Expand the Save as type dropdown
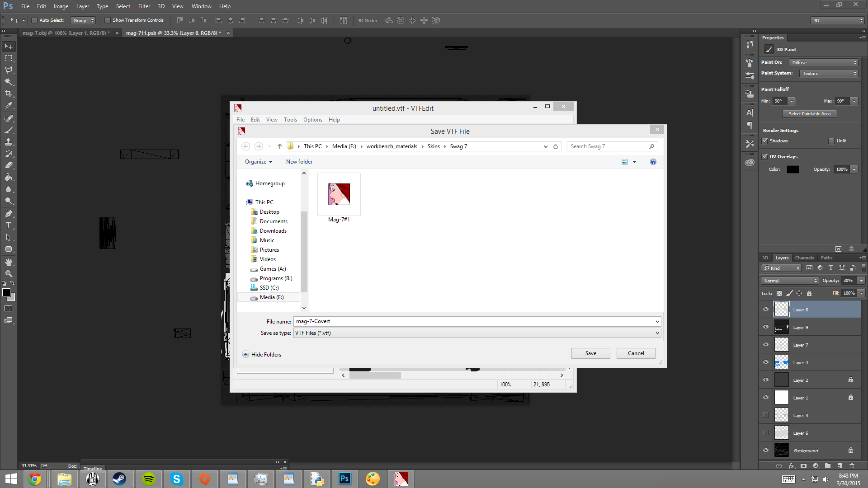This screenshot has width=868, height=488. click(657, 333)
